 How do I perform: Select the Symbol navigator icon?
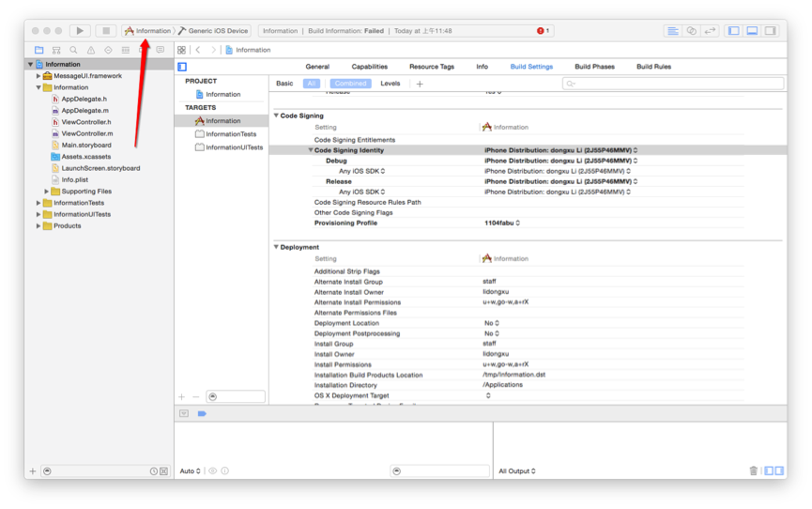tap(56, 50)
